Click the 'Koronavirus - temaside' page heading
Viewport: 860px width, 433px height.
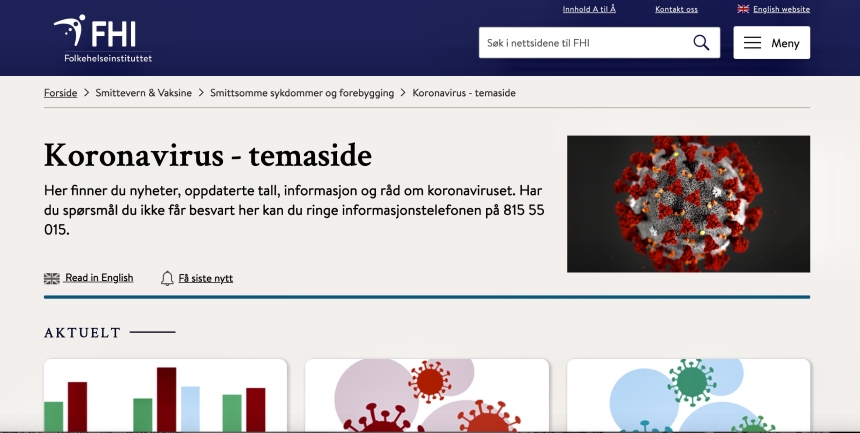(208, 155)
